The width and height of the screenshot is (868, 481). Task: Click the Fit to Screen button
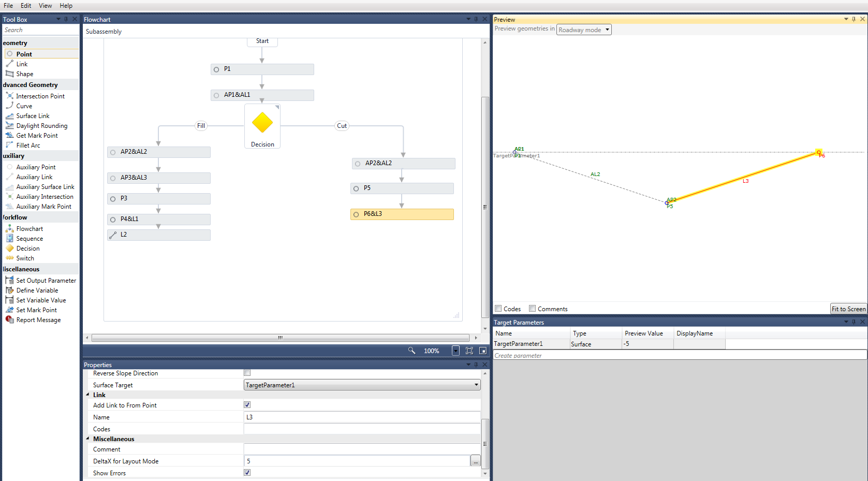coord(848,308)
